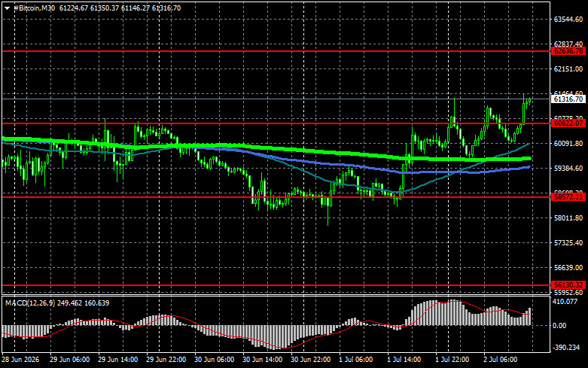Viewport: 588px width, 368px height.
Task: Click the 410.077 MACD scale value
Action: [x=565, y=301]
